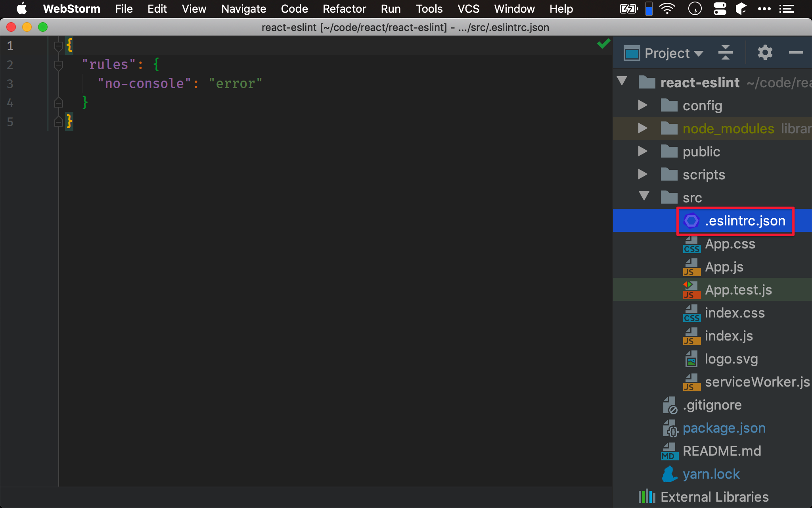The height and width of the screenshot is (508, 812).
Task: Open the Apple menu
Action: coord(22,8)
